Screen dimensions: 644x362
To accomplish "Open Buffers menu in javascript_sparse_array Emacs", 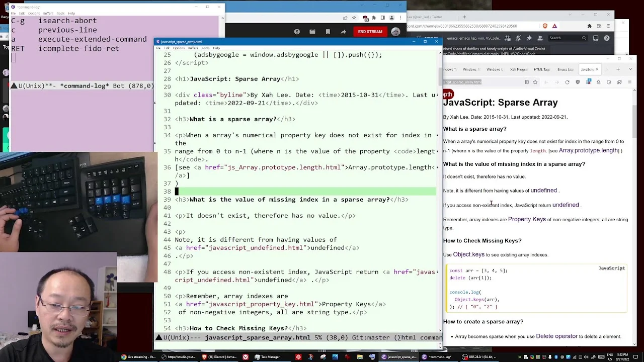I will [x=193, y=48].
